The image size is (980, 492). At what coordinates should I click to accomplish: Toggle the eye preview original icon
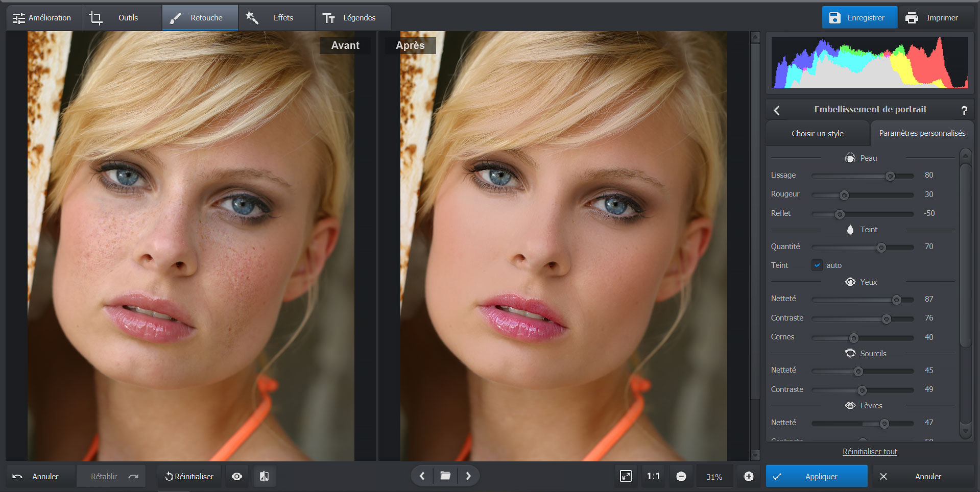pos(237,476)
